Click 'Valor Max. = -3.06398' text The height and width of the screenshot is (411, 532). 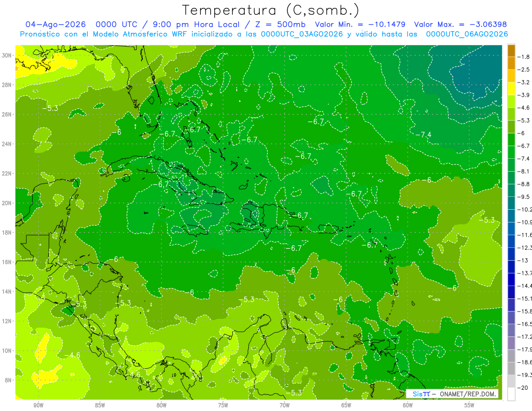point(460,24)
